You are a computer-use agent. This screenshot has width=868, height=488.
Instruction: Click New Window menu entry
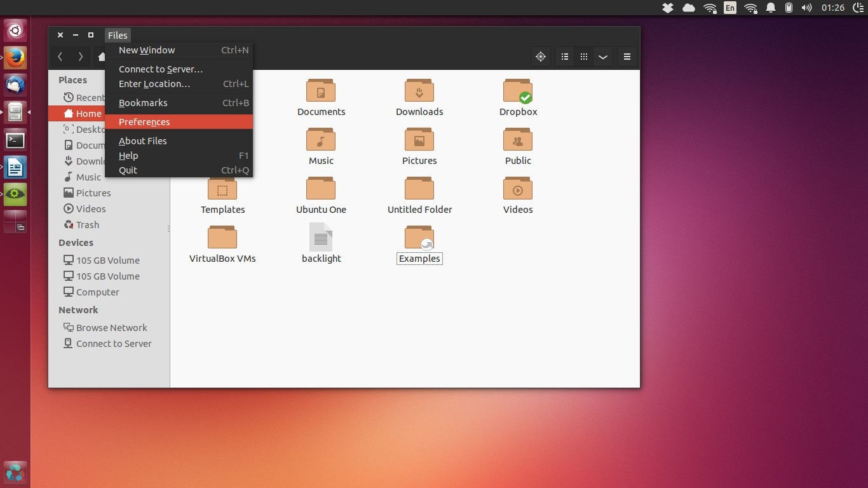point(147,50)
